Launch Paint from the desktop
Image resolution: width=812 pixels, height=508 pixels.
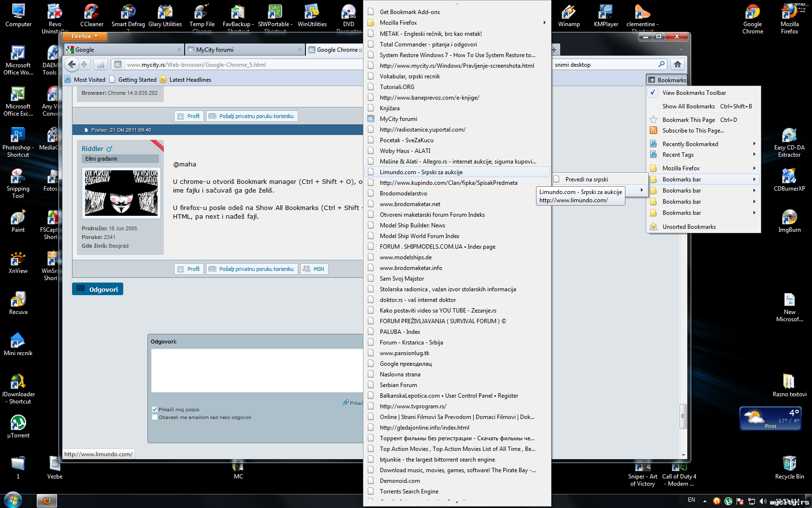[x=18, y=222]
